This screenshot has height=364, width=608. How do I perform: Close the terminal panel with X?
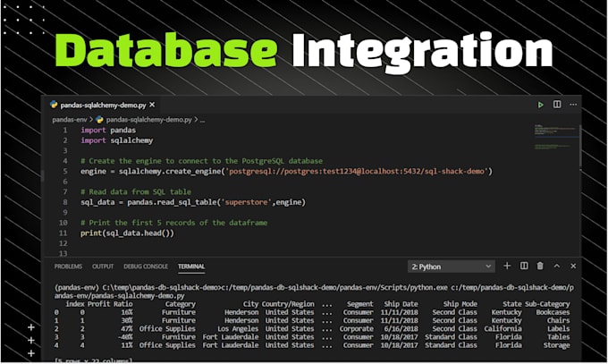point(571,266)
